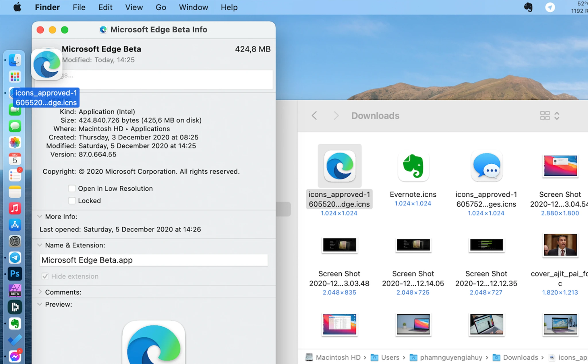Select cover_ajit_pai_fcc image file
The image size is (588, 364).
click(x=560, y=245)
